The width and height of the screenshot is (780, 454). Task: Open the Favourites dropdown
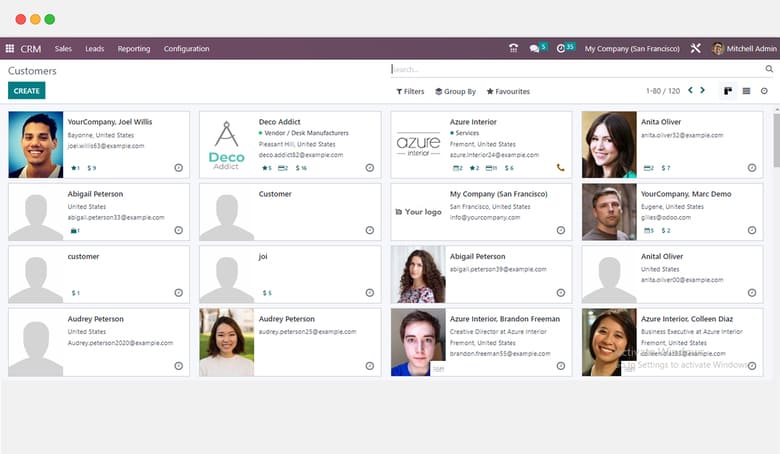click(508, 91)
